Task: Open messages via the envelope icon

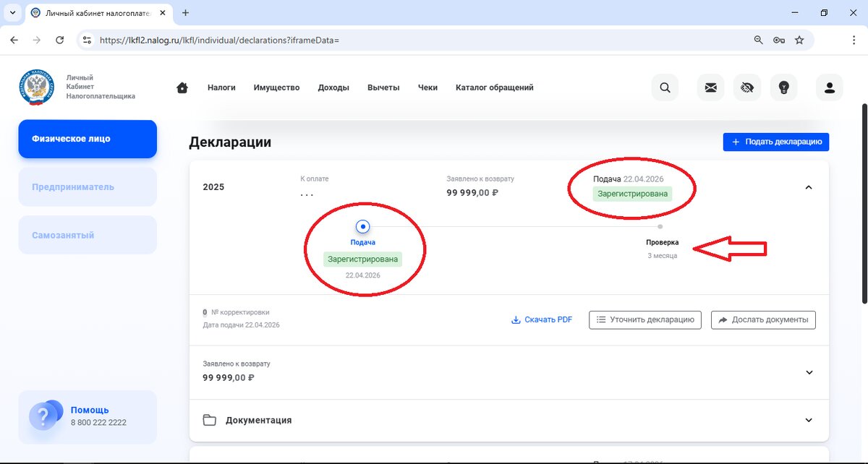Action: tap(710, 87)
